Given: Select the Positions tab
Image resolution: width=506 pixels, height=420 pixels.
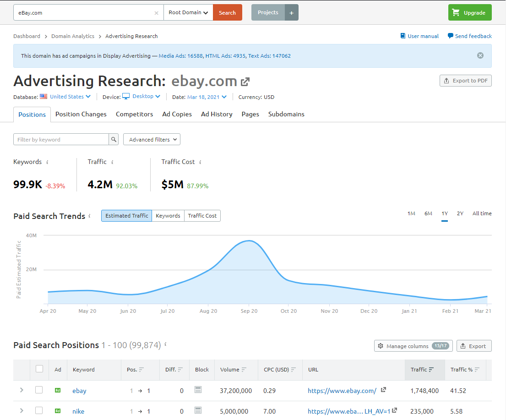Looking at the screenshot, I should [x=32, y=115].
